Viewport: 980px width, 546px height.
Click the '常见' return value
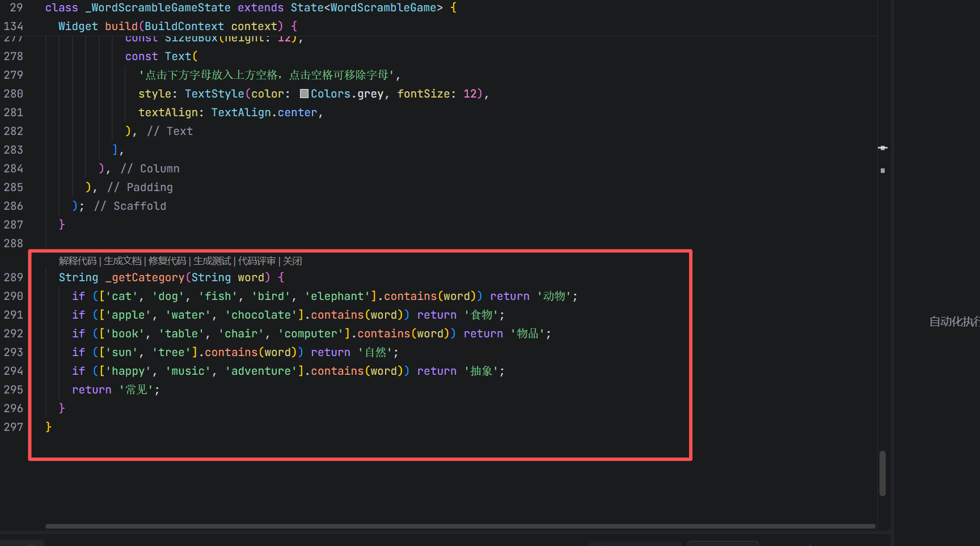click(x=137, y=390)
